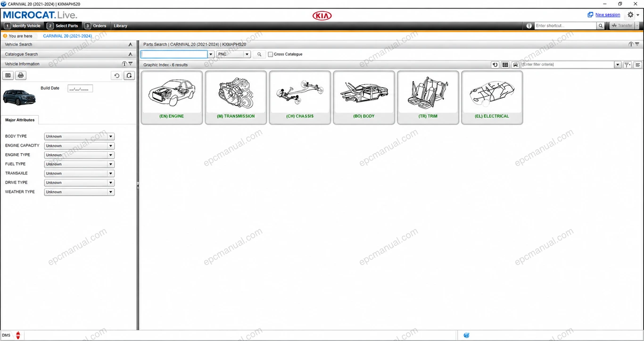Screen dimensions: 644x341
Task: Enable the Cross Catalogue checkbox
Action: 271,54
